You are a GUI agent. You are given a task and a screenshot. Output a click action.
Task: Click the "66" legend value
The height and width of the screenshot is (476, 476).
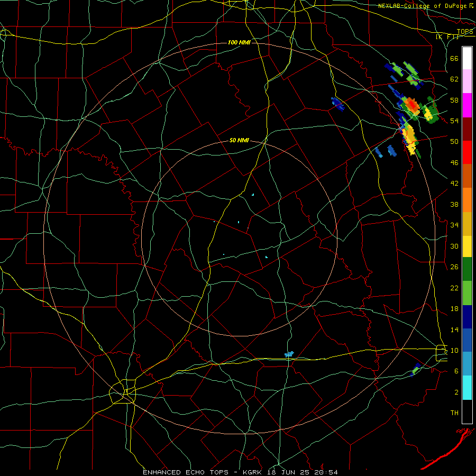click(454, 58)
